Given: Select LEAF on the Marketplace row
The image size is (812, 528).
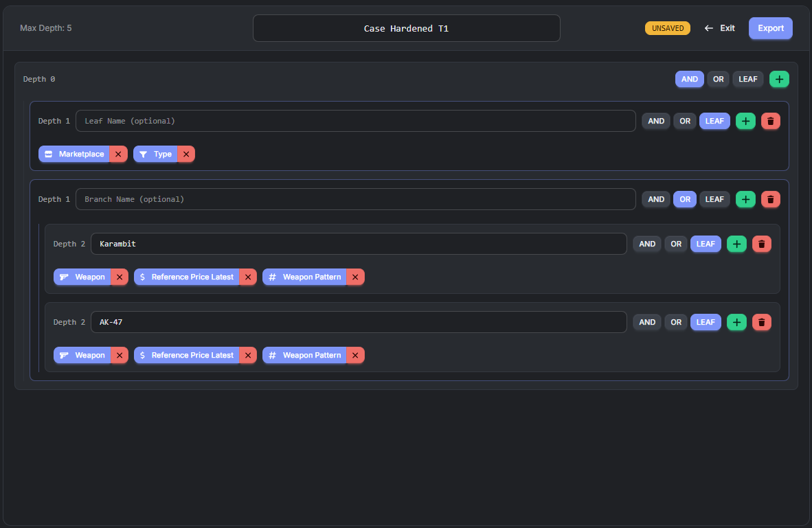Looking at the screenshot, I should [x=714, y=121].
